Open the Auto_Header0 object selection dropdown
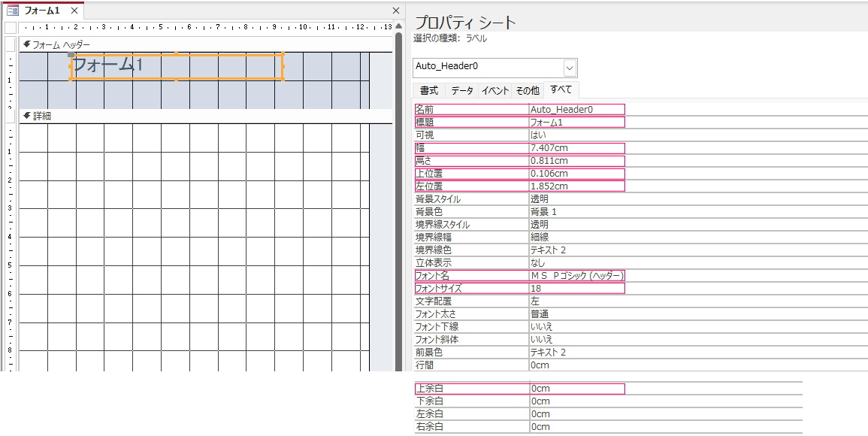The width and height of the screenshot is (868, 436). click(570, 68)
